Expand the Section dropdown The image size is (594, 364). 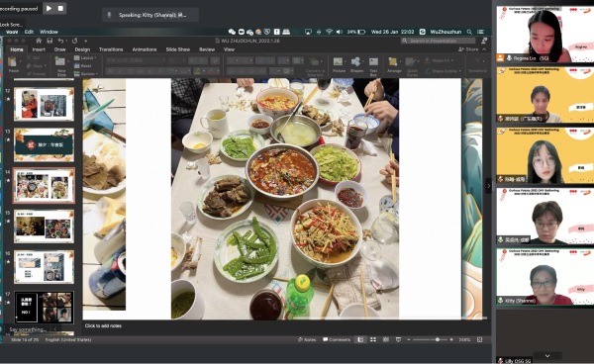coord(86,73)
